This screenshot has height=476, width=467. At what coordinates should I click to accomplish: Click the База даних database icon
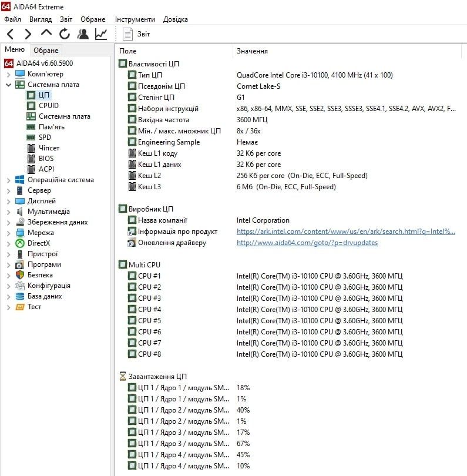20,296
